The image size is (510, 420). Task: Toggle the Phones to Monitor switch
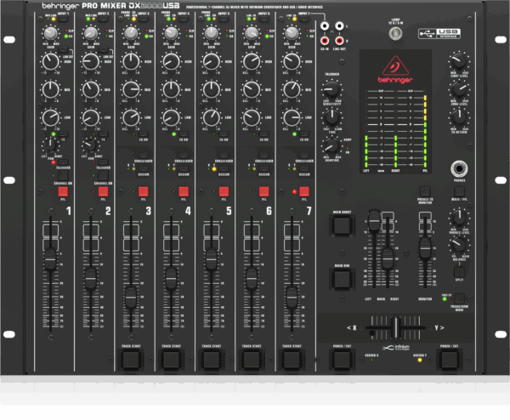click(x=424, y=193)
